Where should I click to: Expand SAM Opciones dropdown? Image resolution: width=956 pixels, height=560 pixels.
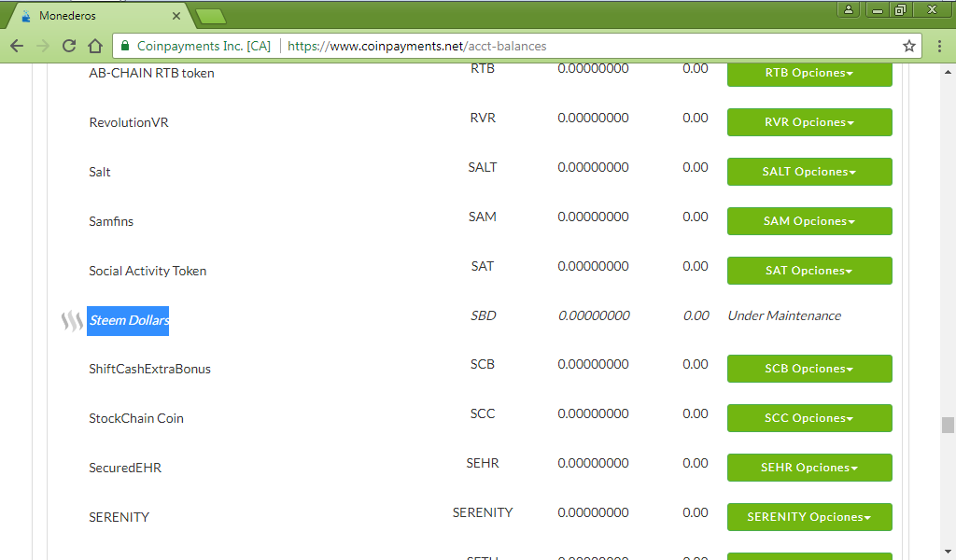(809, 221)
